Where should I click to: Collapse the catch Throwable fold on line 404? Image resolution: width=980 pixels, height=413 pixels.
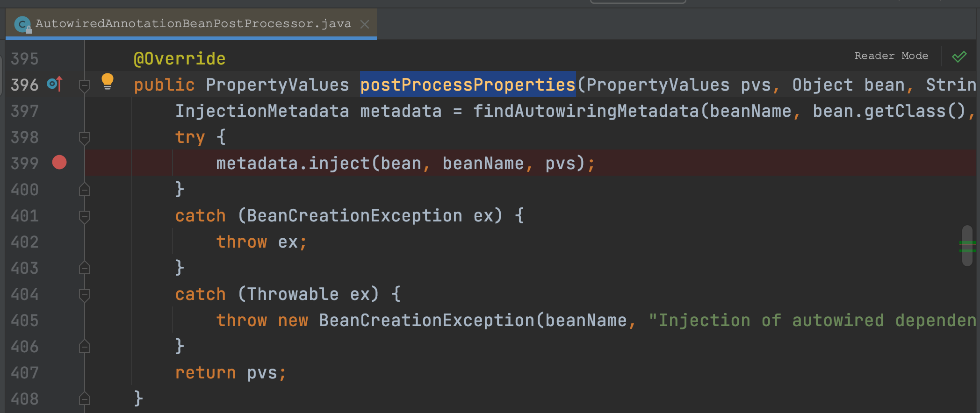tap(85, 295)
